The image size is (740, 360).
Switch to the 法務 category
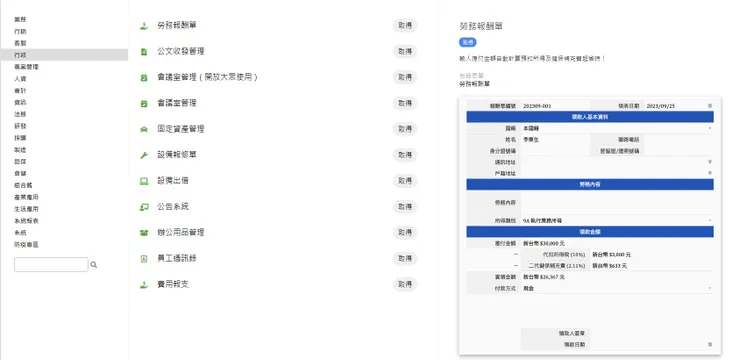tap(20, 114)
